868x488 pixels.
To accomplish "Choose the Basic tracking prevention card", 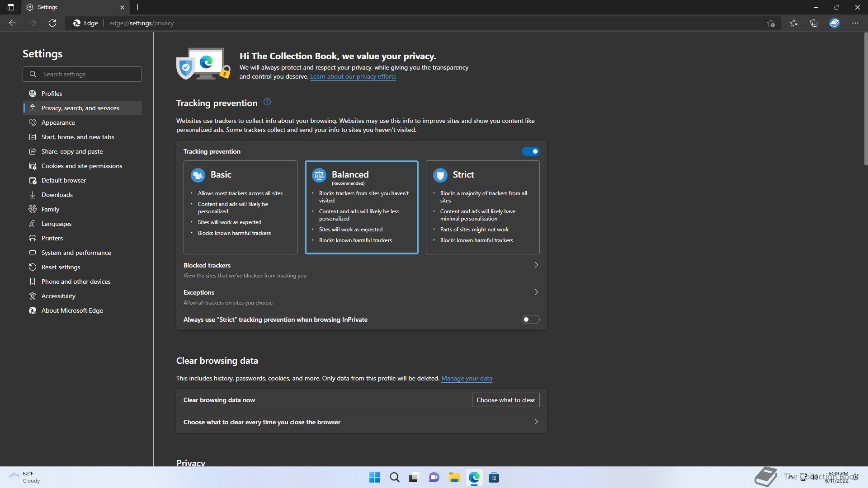I will click(240, 207).
